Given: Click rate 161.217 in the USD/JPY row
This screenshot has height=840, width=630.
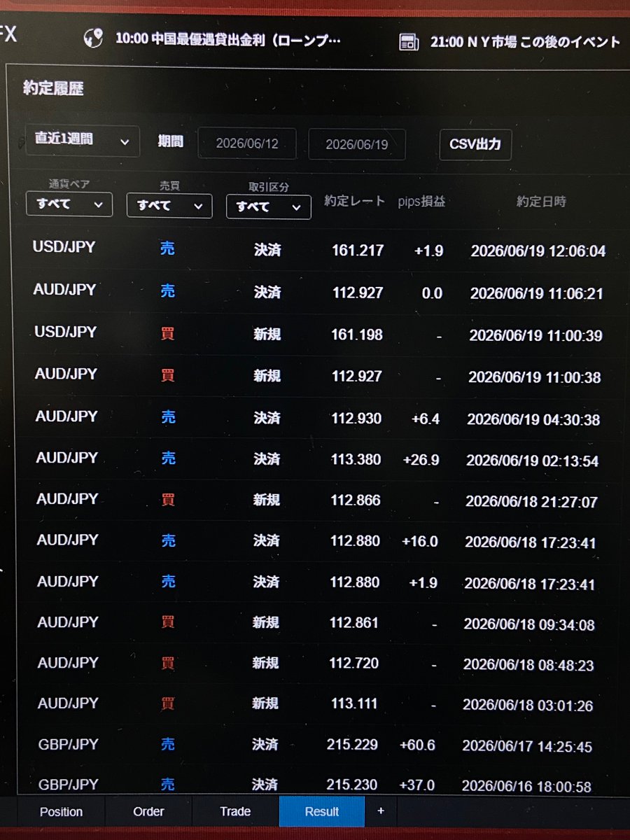Looking at the screenshot, I should [358, 250].
